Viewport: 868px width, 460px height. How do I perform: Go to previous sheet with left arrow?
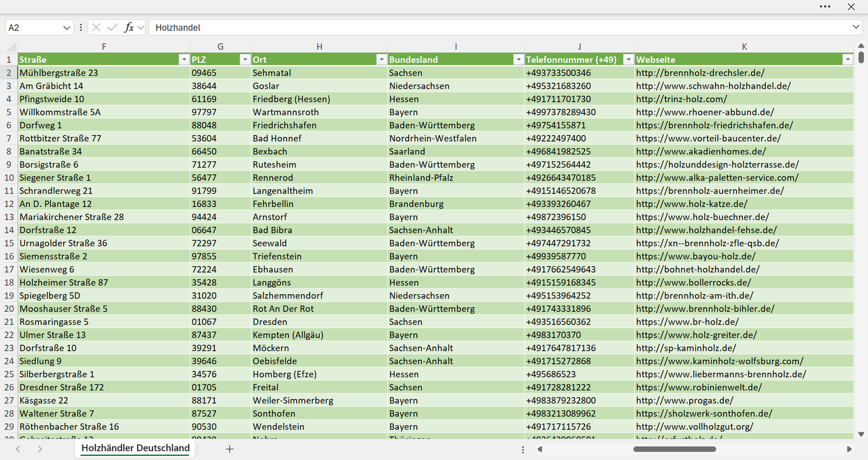point(18,449)
